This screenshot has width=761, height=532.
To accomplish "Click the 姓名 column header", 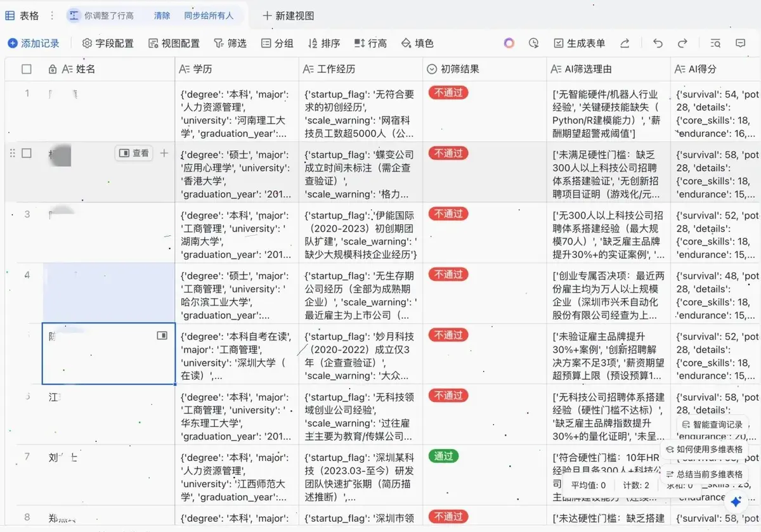I will click(108, 68).
